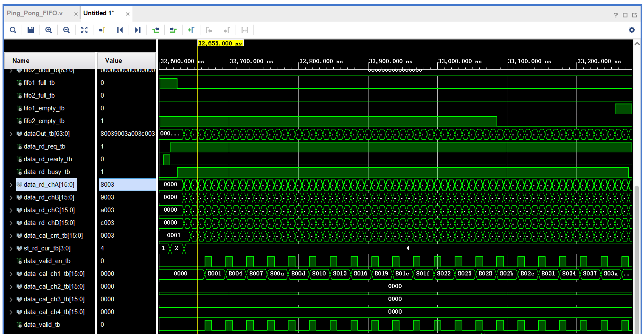Click the Zoom Fit icon
This screenshot has width=644, height=334.
[84, 30]
